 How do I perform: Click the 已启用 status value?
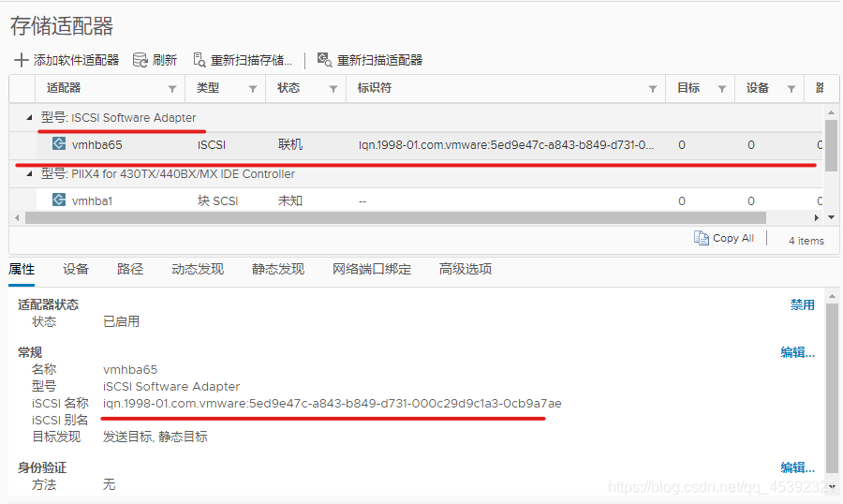click(x=121, y=321)
